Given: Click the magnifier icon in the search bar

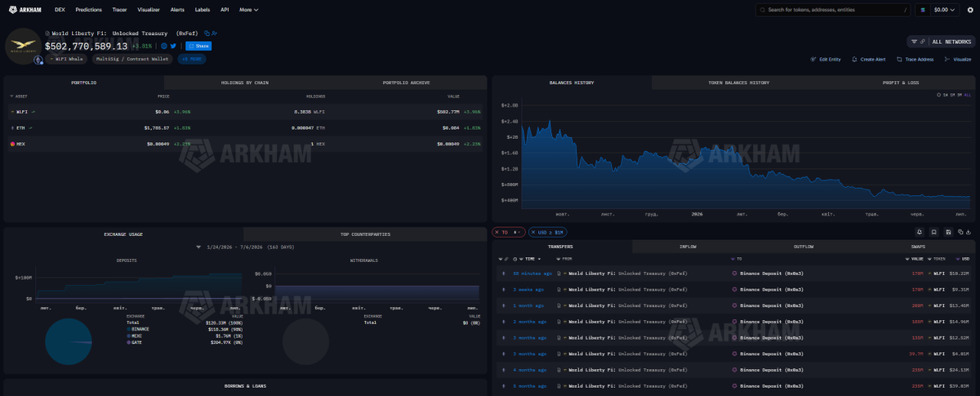Looking at the screenshot, I should point(763,10).
